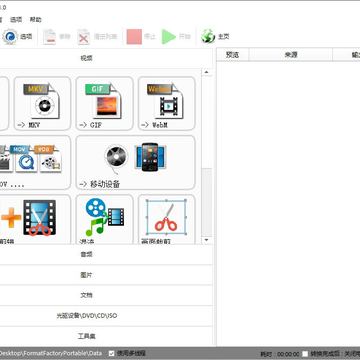Click the 预览 column header
Viewport: 360px width, 360px height.
(232, 55)
